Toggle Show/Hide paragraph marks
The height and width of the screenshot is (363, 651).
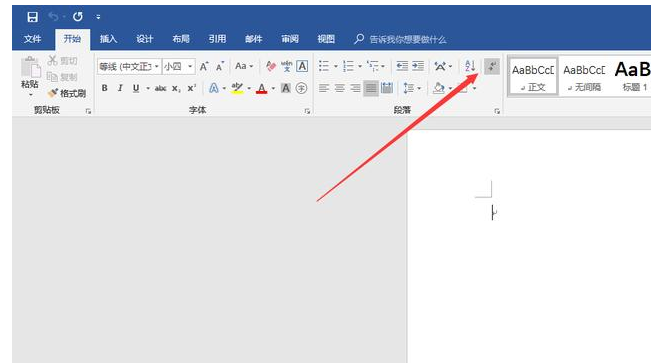tap(492, 66)
